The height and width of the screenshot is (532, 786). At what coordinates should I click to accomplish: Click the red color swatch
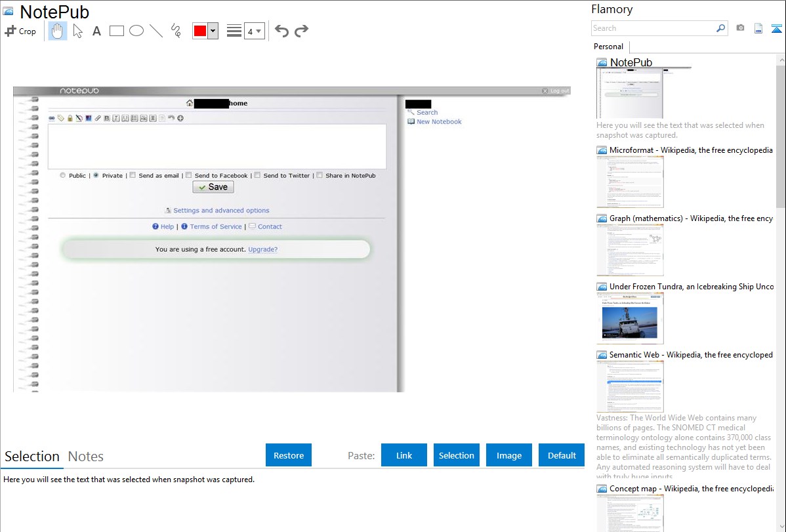[x=200, y=31]
